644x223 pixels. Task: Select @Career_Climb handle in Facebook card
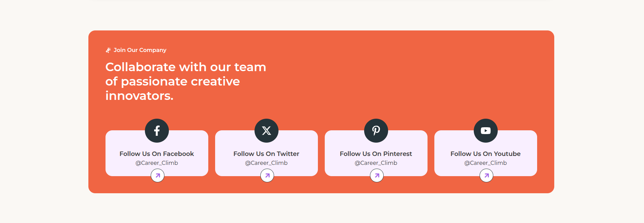[x=157, y=163]
